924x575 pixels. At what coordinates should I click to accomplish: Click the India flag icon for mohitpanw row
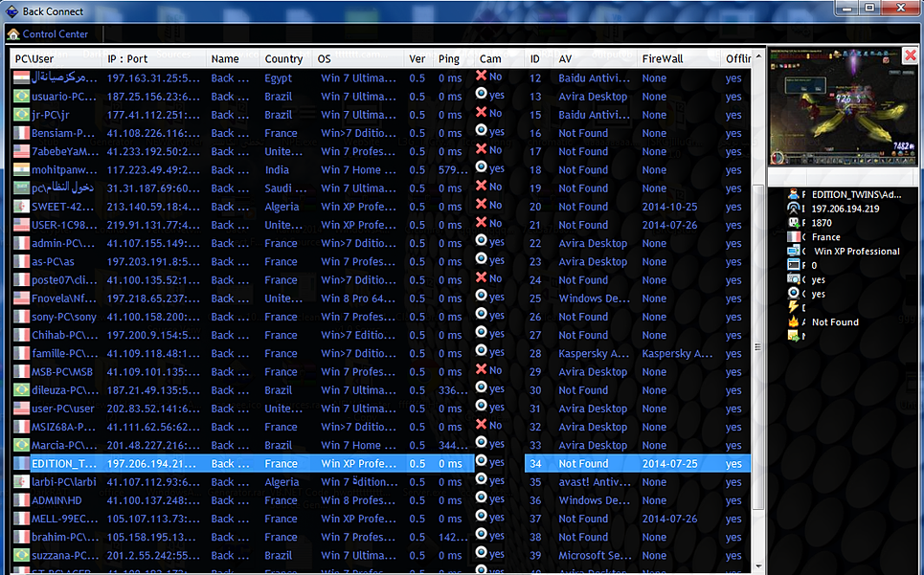click(x=21, y=169)
